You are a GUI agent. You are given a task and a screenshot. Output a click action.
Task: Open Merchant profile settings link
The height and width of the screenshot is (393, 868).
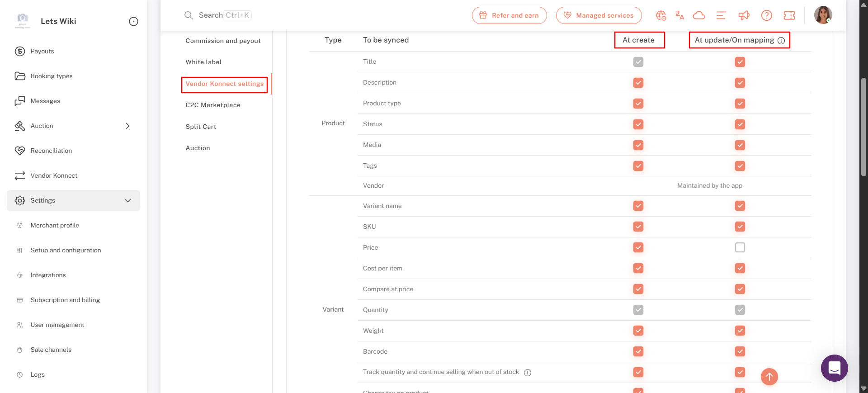pos(55,225)
